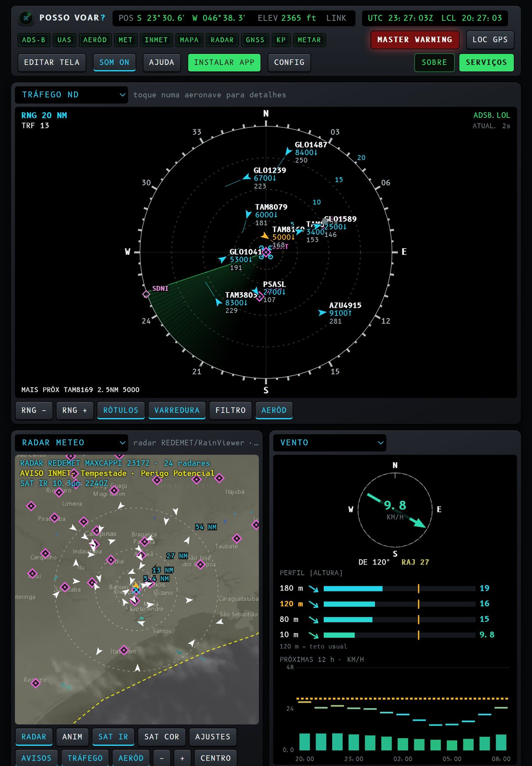Click the Itanhaém aerodrome diamond on the map

tap(124, 650)
